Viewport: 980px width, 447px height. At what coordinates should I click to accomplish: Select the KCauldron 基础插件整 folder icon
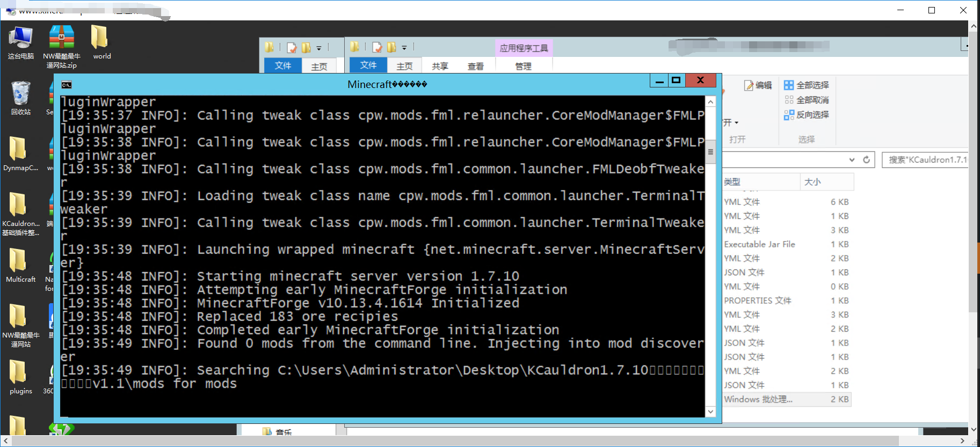21,214
